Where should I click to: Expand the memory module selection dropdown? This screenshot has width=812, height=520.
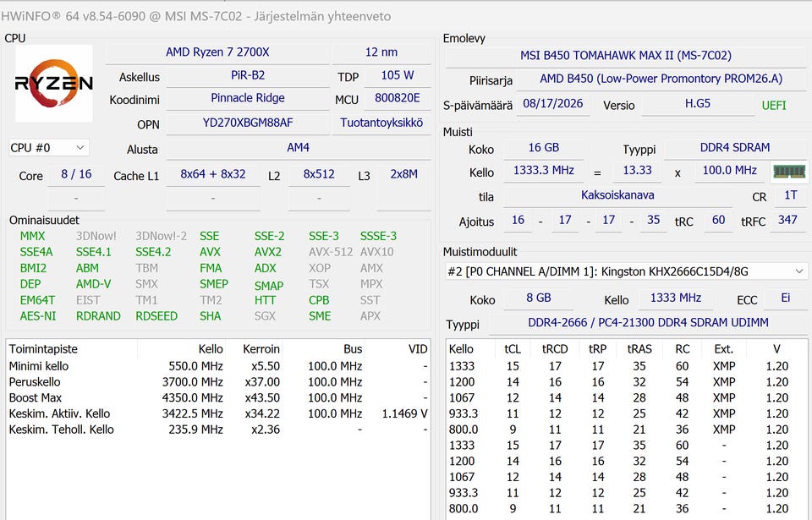coord(799,271)
